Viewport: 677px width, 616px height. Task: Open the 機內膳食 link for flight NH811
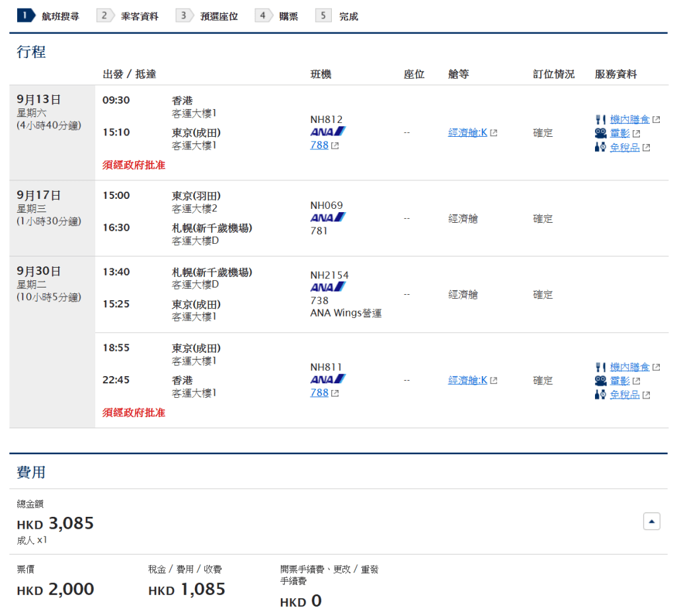point(629,367)
